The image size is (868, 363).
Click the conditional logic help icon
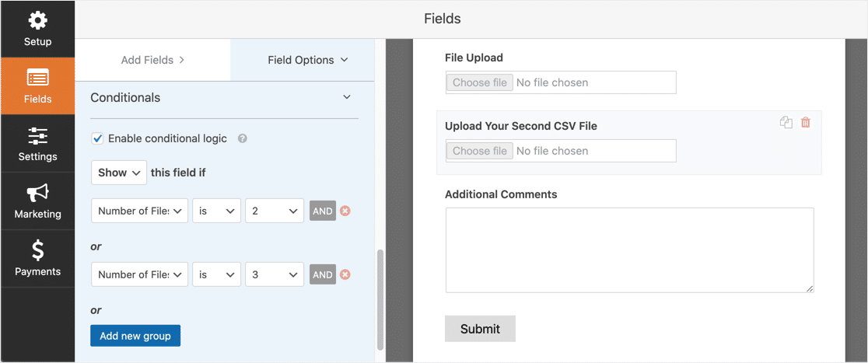(x=242, y=139)
